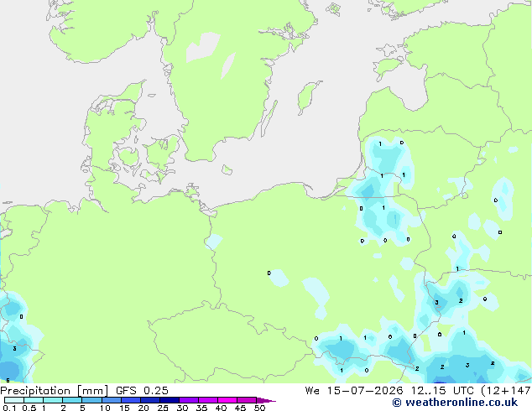Click the "12..15 UTC" time text

442,391
